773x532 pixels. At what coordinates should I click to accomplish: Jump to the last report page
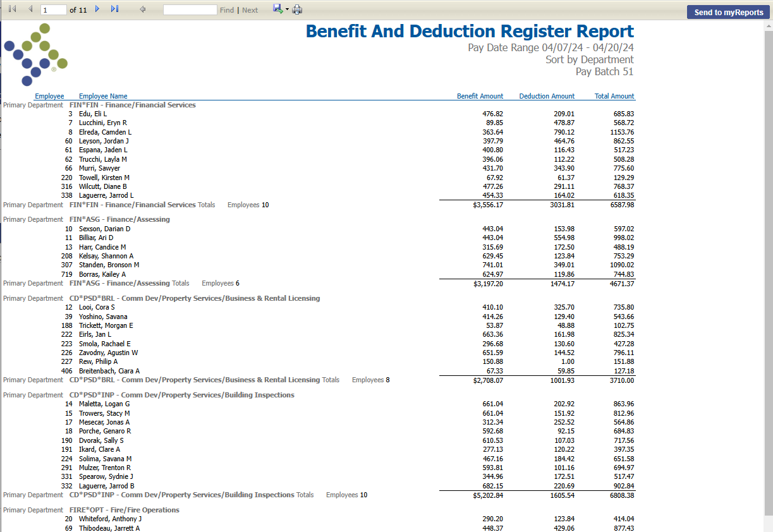pyautogui.click(x=114, y=9)
